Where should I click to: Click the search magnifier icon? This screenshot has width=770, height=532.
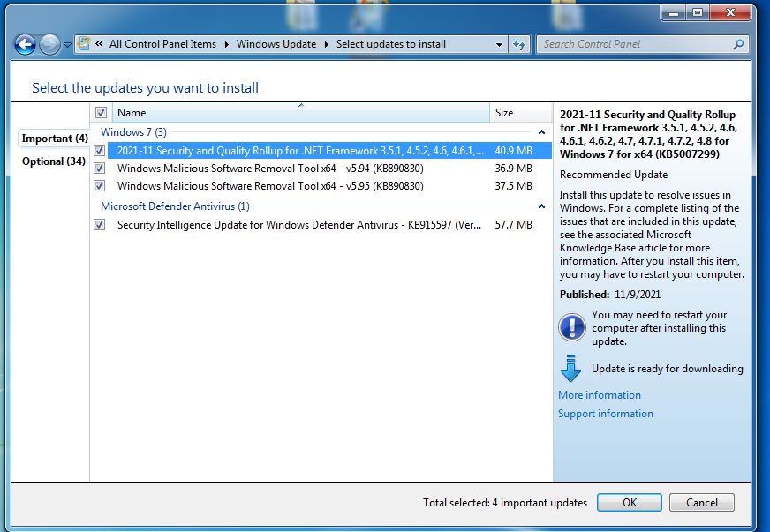click(x=738, y=44)
